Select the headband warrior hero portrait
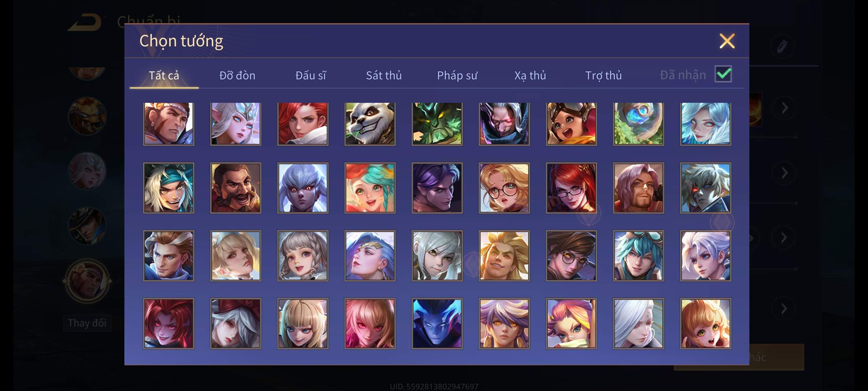This screenshot has width=868, height=391. click(x=169, y=124)
